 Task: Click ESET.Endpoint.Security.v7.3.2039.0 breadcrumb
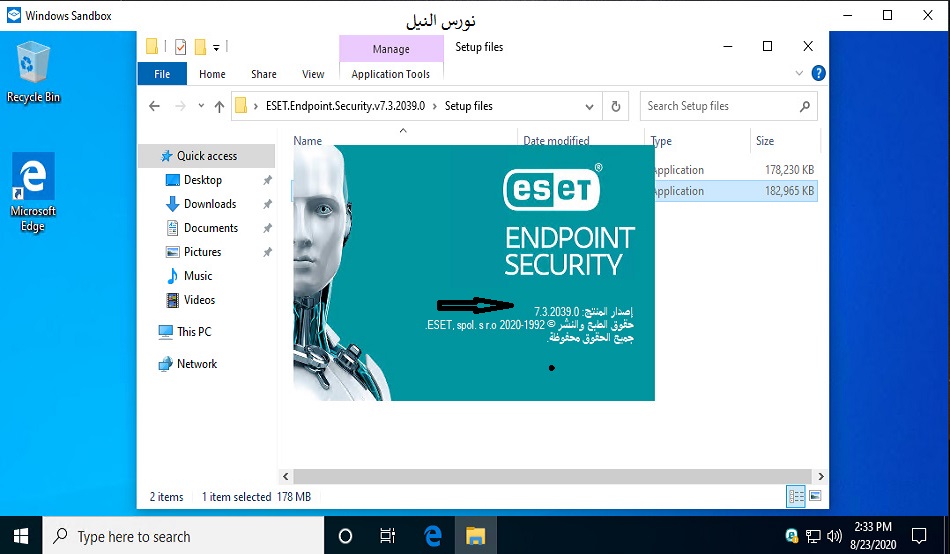coord(345,106)
